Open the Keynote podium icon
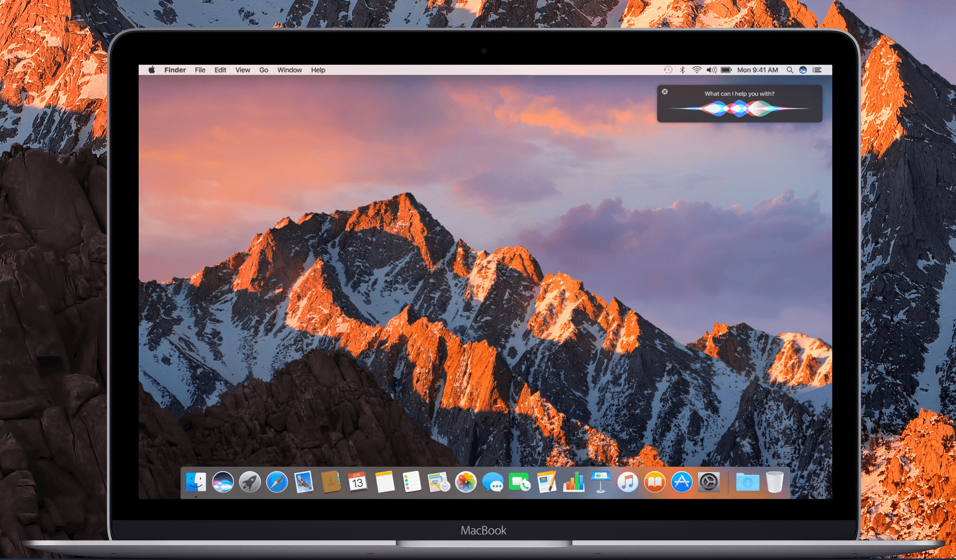 click(600, 482)
